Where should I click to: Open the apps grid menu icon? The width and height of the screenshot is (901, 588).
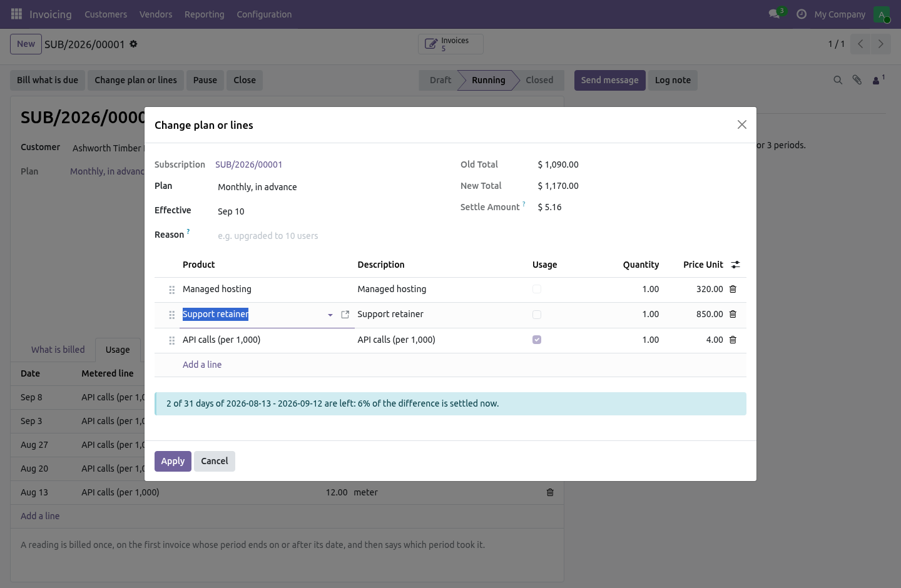pos(16,14)
